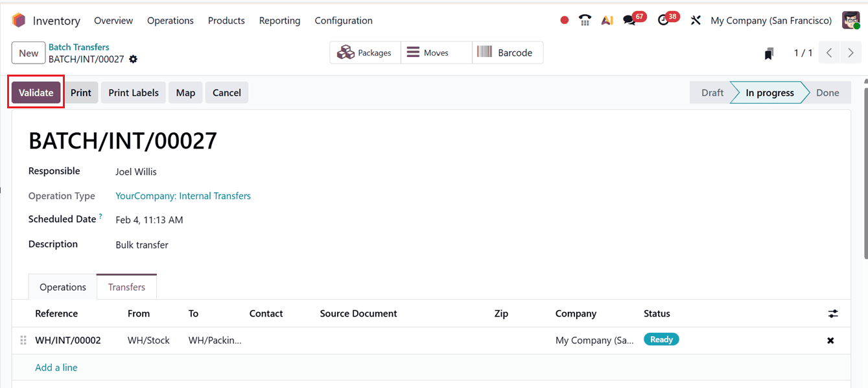
Task: Select the Done stage in the status bar
Action: pyautogui.click(x=828, y=92)
